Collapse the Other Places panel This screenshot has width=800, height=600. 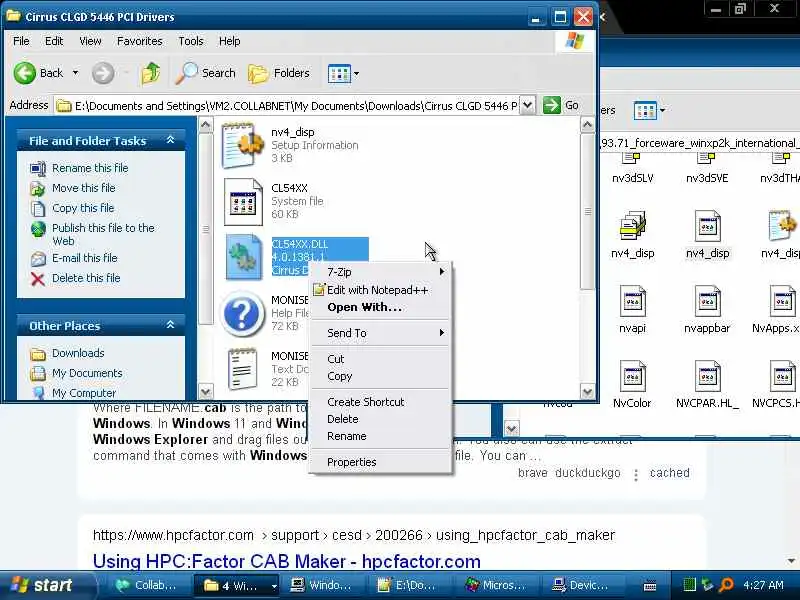[x=171, y=325]
